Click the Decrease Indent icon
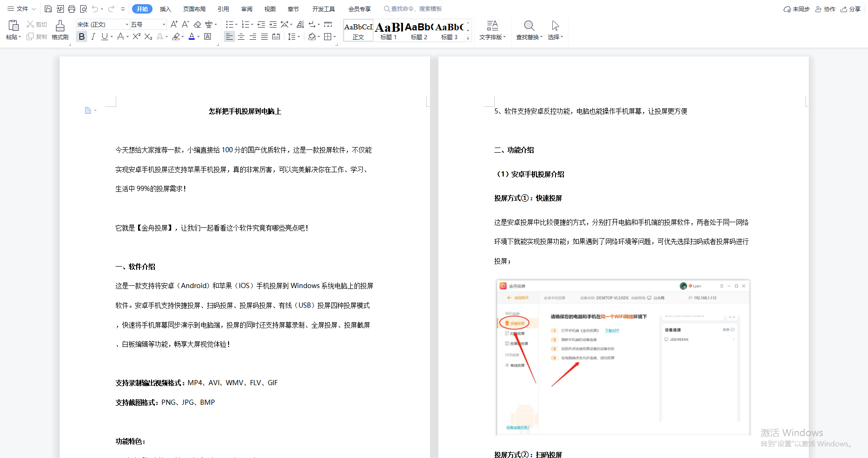This screenshot has width=868, height=458. 261,24
